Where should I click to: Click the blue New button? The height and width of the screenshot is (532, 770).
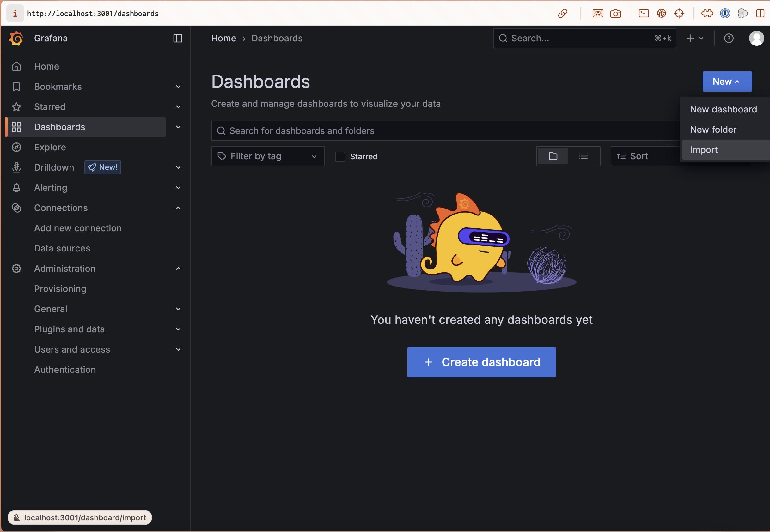tap(727, 82)
